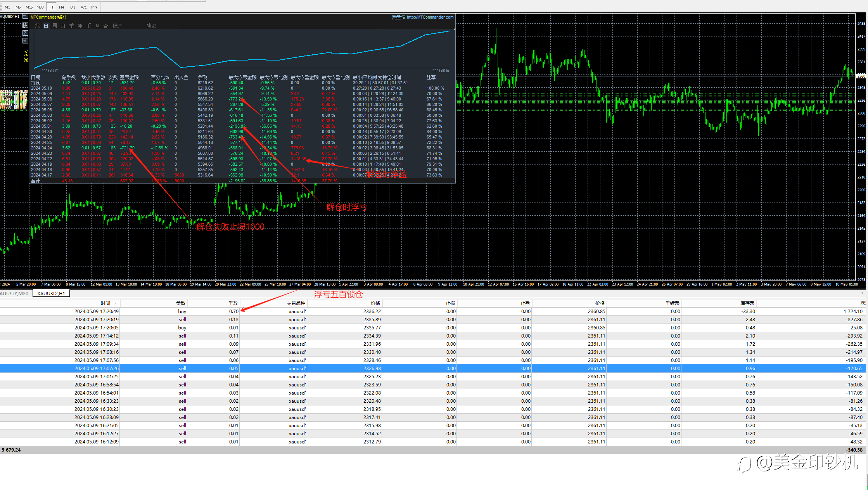The width and height of the screenshot is (868, 490).
Task: Open the 季 quarterly statistics tab
Action: 71,26
